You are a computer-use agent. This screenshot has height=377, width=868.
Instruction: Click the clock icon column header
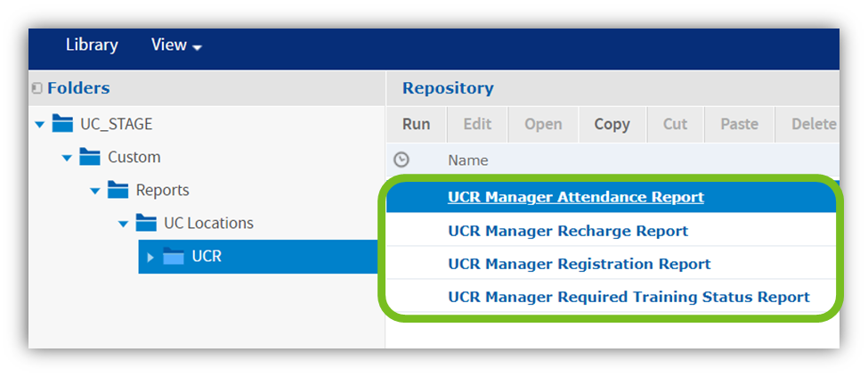coord(402,160)
